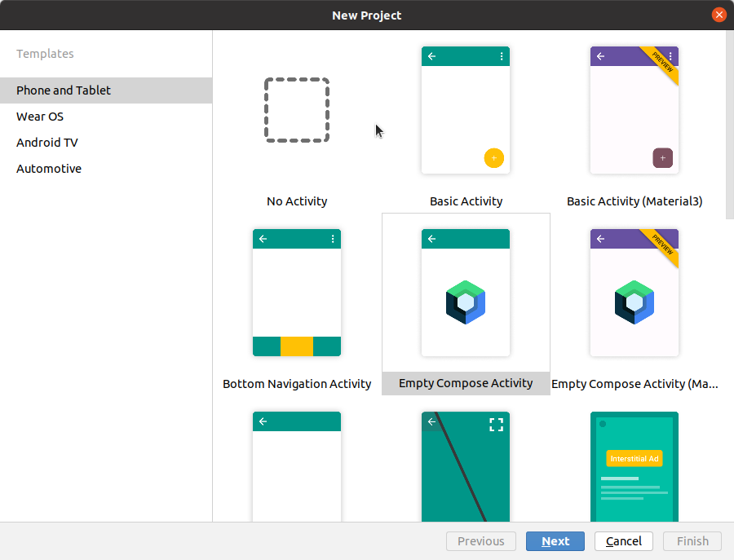This screenshot has width=734, height=560.
Task: Click the Empty Compose Activity Jetpack icon
Action: click(x=466, y=302)
